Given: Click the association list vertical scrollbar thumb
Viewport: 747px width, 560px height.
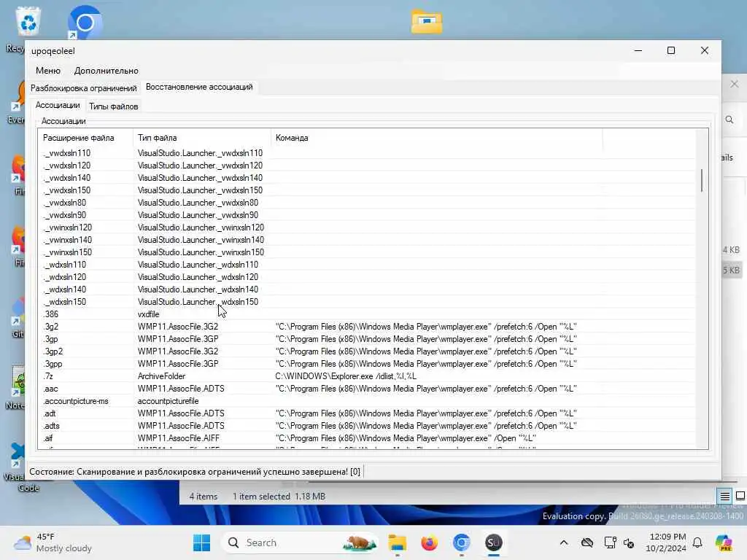Looking at the screenshot, I should tap(701, 181).
